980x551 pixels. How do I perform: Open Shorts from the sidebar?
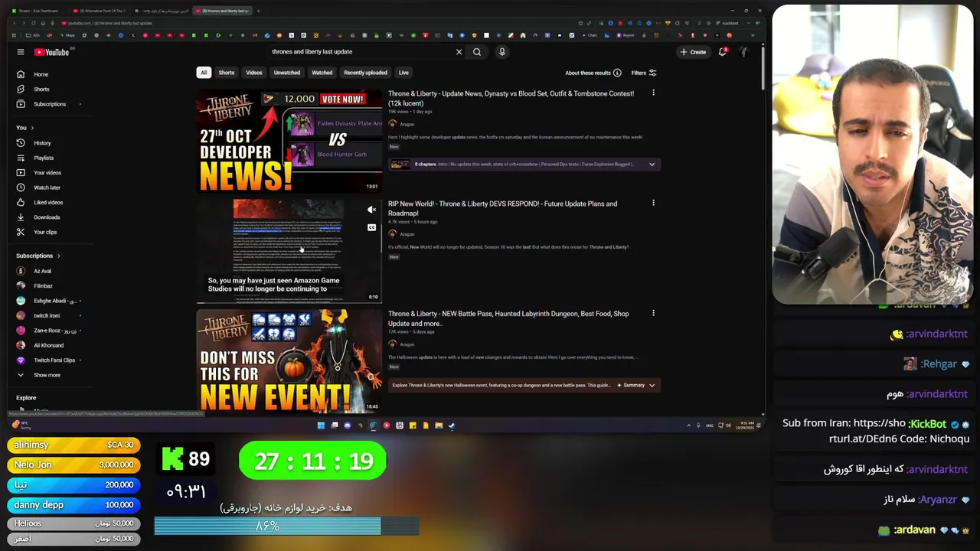coord(41,90)
